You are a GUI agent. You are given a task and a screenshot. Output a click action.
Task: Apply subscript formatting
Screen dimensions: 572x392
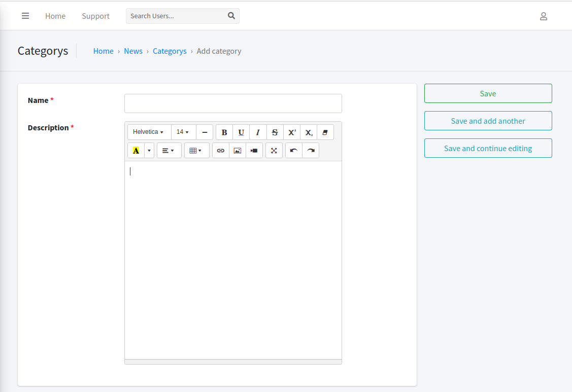click(309, 132)
